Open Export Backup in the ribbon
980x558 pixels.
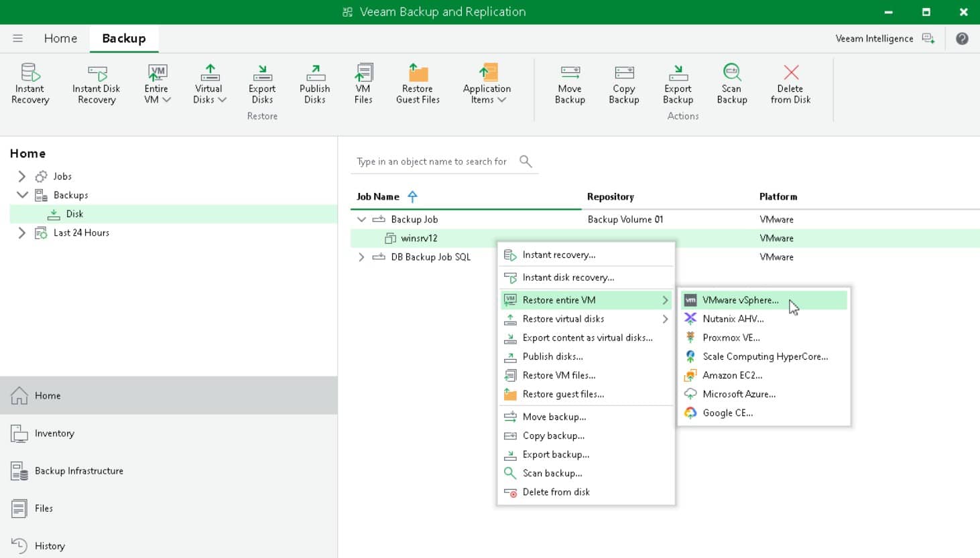[x=678, y=84]
